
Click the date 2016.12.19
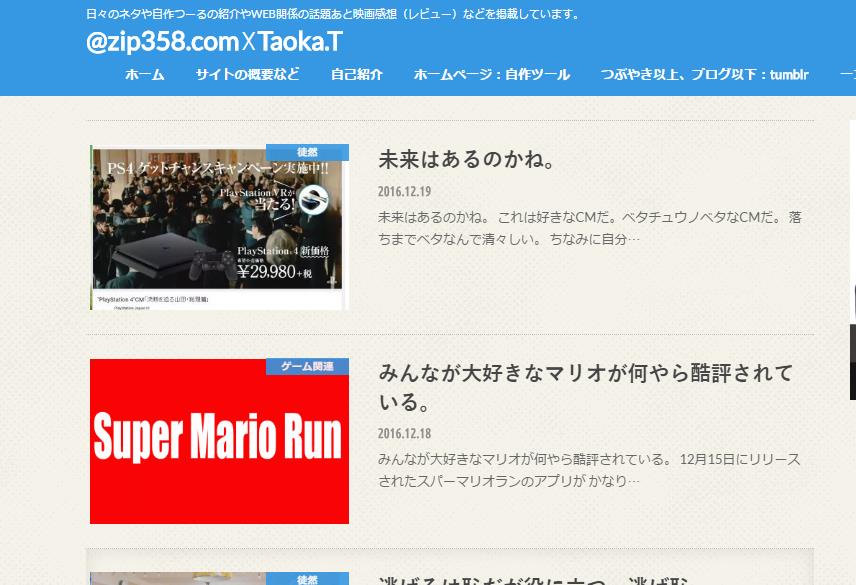click(x=405, y=192)
